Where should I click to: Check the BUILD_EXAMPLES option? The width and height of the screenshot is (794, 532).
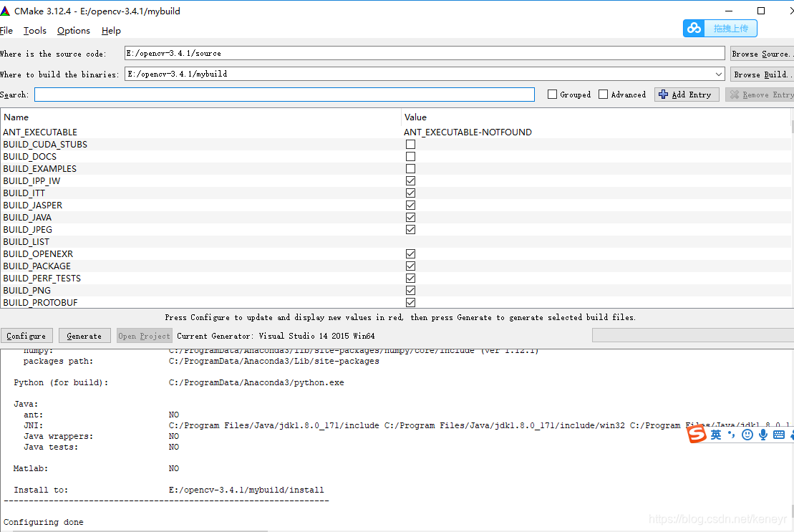(x=411, y=168)
